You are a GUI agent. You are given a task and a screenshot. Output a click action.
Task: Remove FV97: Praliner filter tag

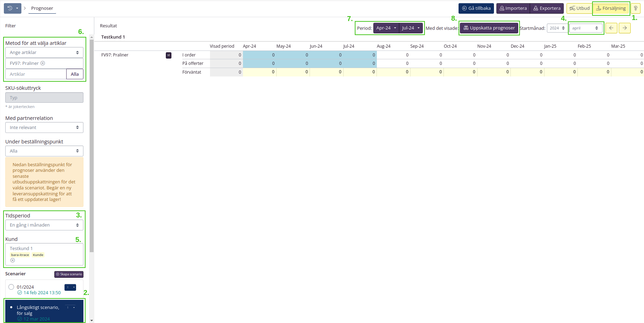tap(43, 63)
